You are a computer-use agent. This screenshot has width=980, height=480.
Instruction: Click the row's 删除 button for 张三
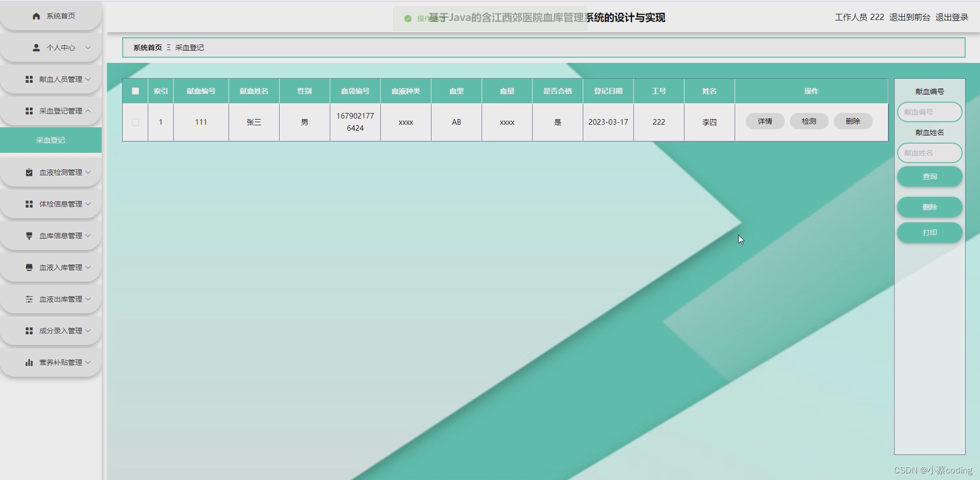point(853,121)
